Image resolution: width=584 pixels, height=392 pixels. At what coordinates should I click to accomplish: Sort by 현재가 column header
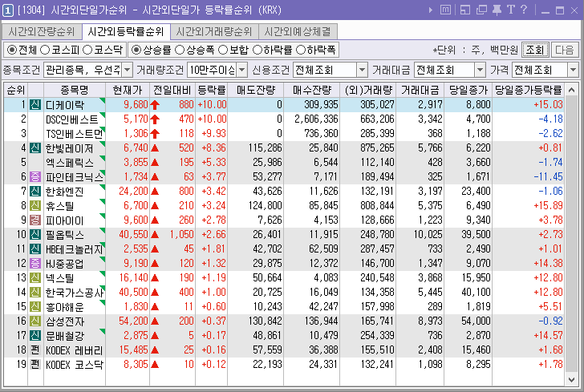pos(128,90)
